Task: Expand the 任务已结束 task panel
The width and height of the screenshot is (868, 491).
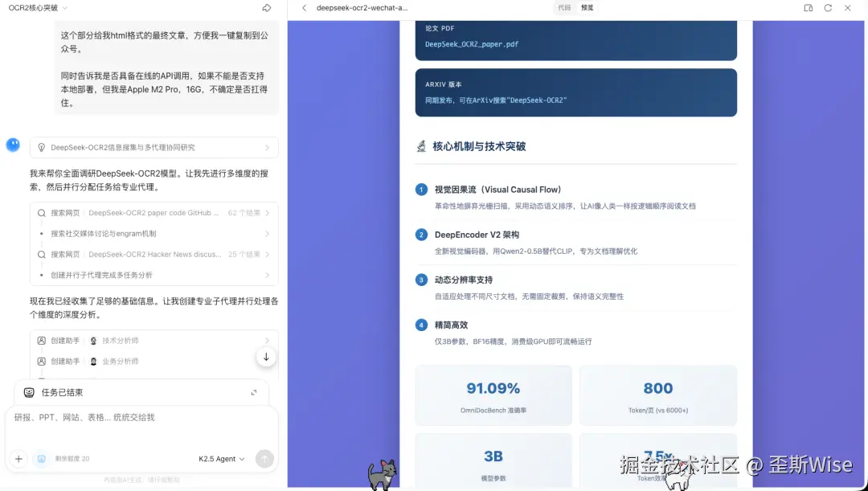Action: [x=253, y=392]
